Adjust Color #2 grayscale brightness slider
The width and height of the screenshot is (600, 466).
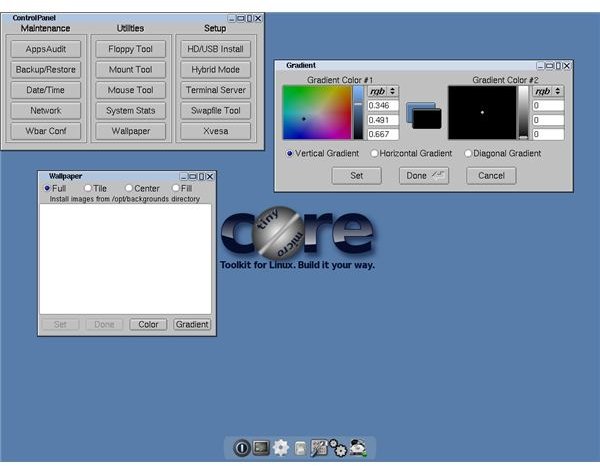523,112
